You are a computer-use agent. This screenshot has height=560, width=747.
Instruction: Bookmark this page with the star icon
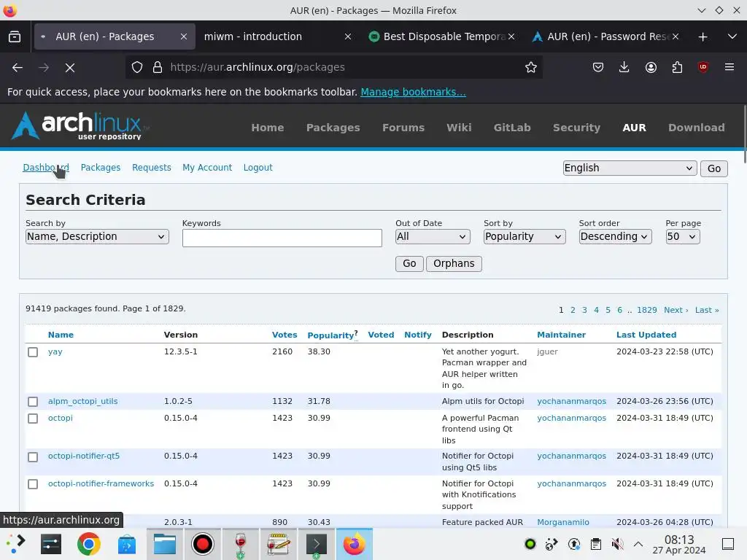[x=531, y=68]
